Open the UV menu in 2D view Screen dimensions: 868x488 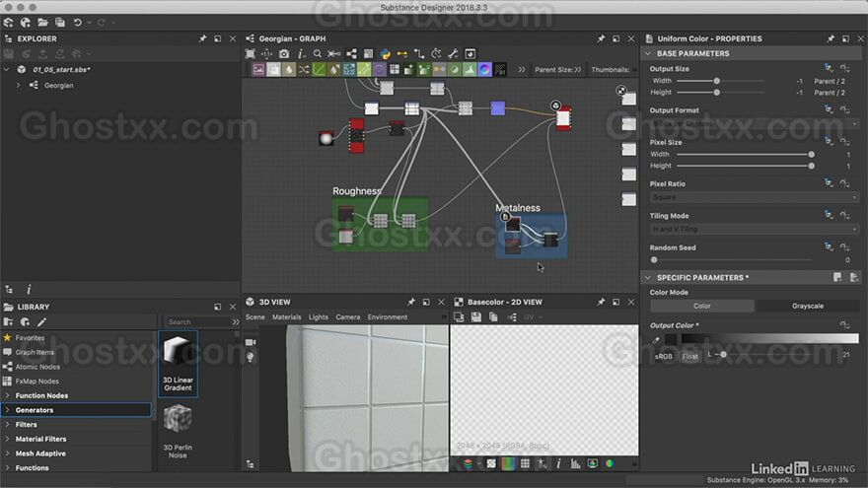pos(533,317)
